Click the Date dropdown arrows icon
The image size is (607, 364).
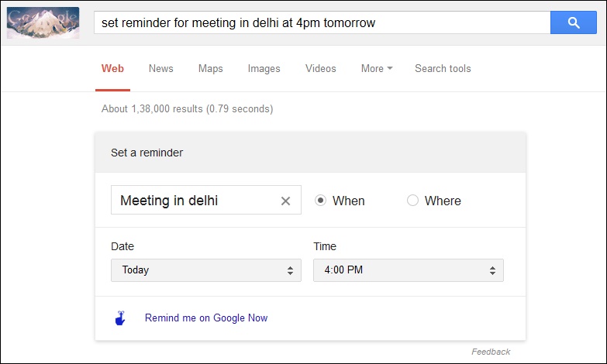[x=290, y=270]
